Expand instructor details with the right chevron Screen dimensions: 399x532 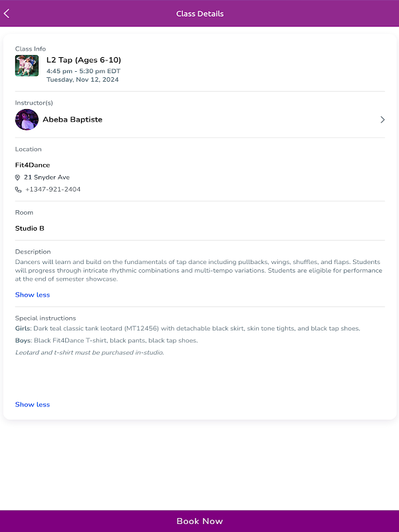[382, 120]
